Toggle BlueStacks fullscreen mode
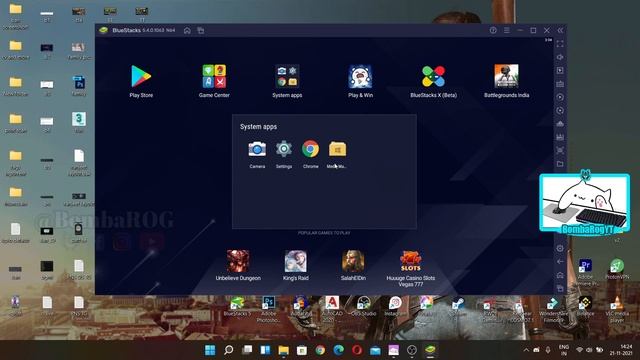Screen dimensions: 640x360 click(x=560, y=44)
